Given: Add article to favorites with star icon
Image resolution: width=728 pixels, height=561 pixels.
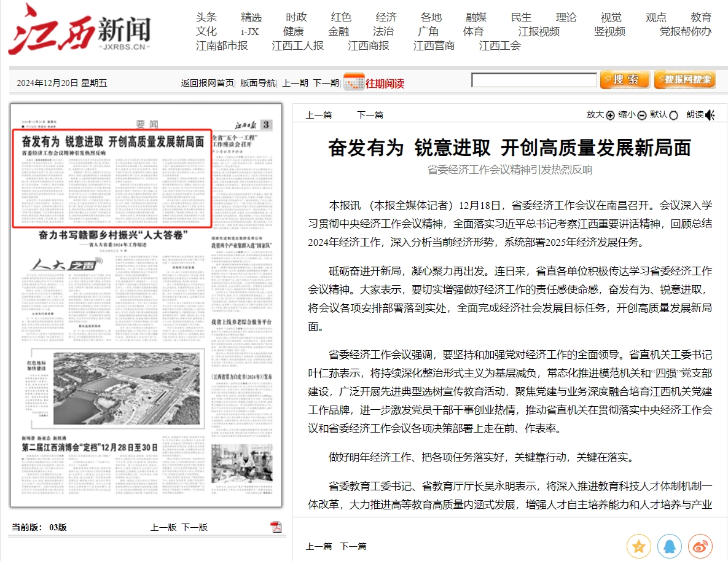Looking at the screenshot, I should (639, 546).
